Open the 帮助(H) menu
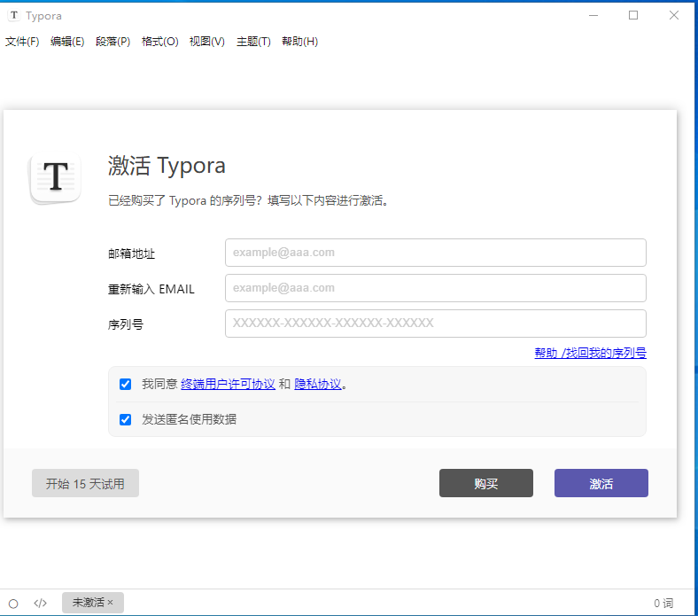This screenshot has height=616, width=698. click(x=300, y=42)
